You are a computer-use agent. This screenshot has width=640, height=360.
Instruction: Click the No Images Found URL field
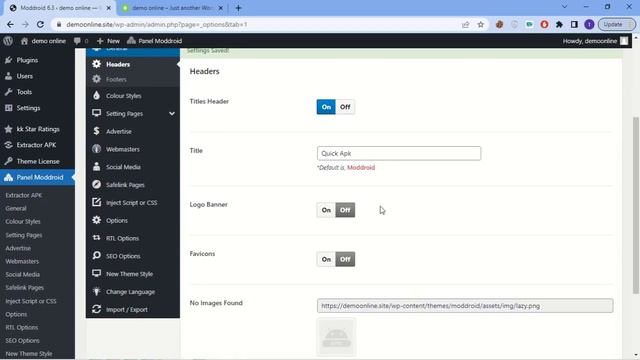click(465, 306)
